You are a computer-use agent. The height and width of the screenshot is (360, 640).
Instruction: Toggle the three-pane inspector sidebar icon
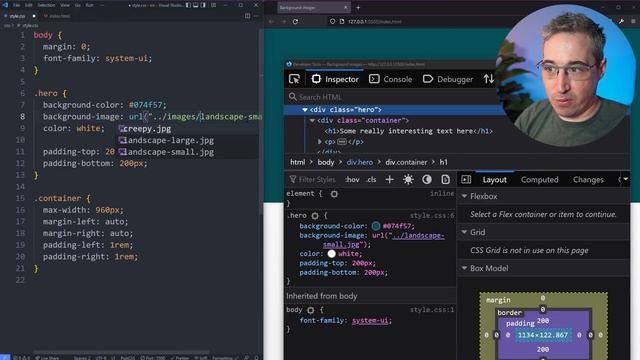[466, 180]
